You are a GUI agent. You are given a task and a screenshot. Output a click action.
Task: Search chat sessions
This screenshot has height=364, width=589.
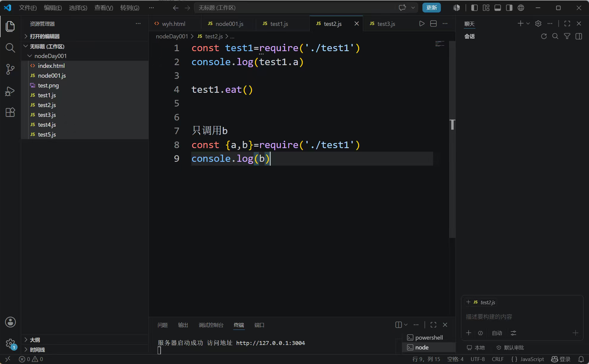click(x=555, y=36)
